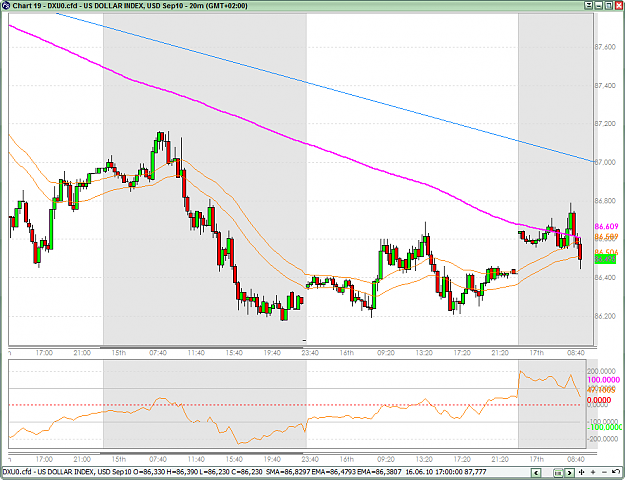
Task: Click 15th date label on main time axis
Action: coord(119,353)
